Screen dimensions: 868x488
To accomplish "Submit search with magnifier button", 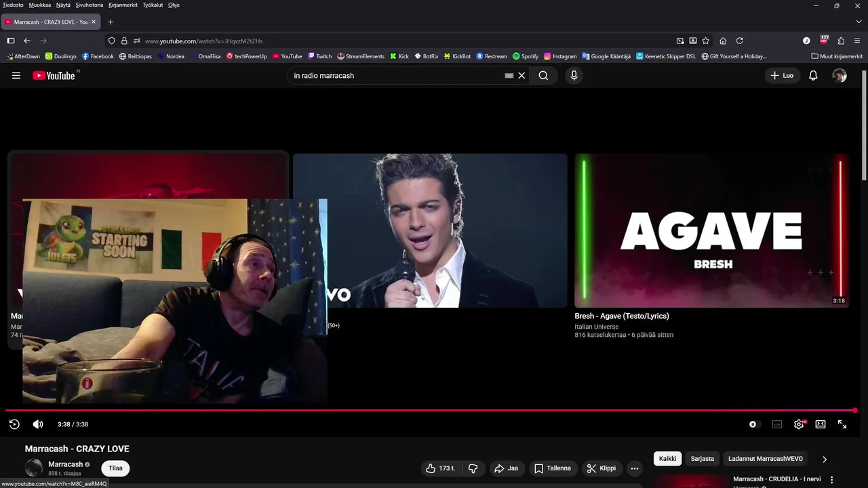I will [543, 76].
